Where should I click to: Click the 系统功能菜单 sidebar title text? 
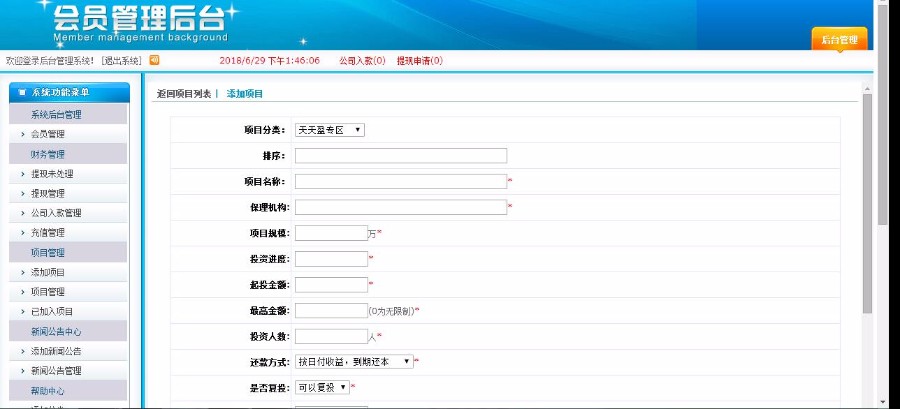click(60, 92)
